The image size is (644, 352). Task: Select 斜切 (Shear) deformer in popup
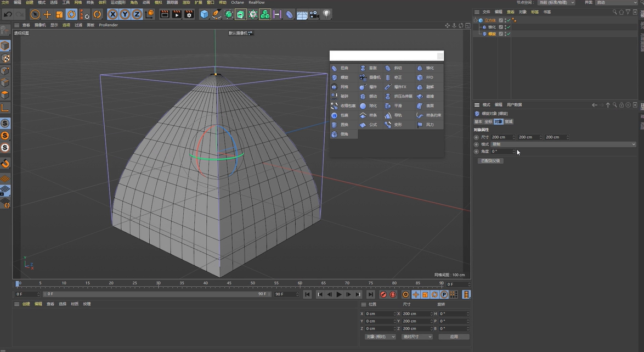[x=398, y=68]
